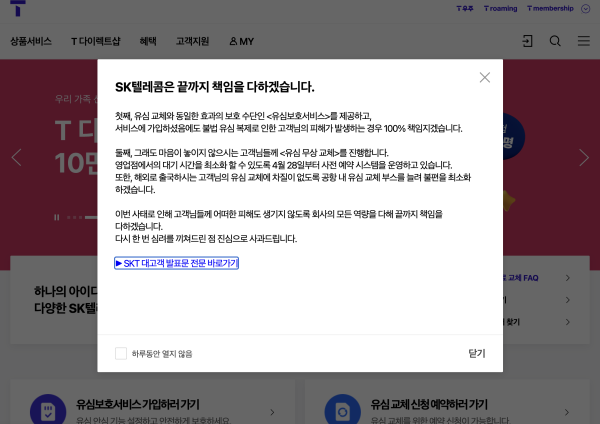Open 유심 교체 신청 예약하러 가기 card title

(429, 404)
